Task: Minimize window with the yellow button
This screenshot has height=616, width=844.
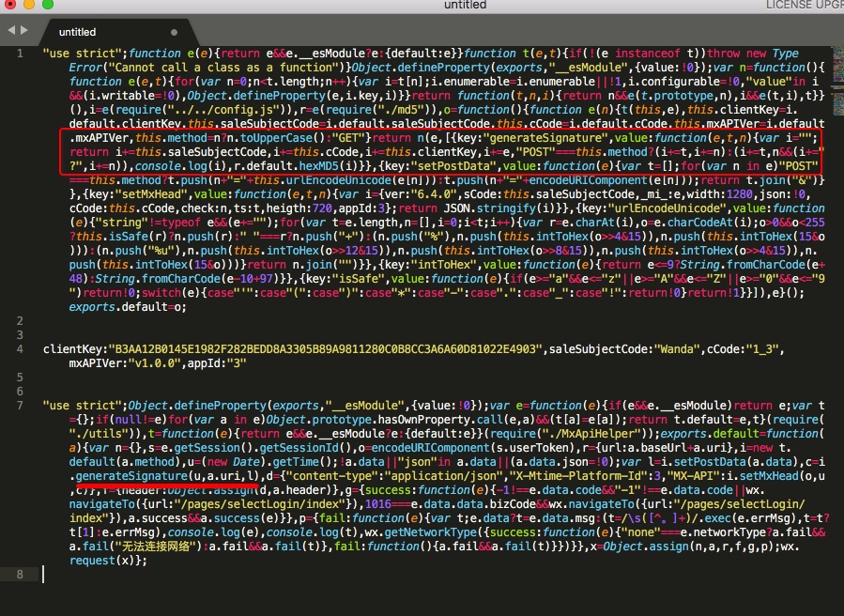Action: click(31, 6)
